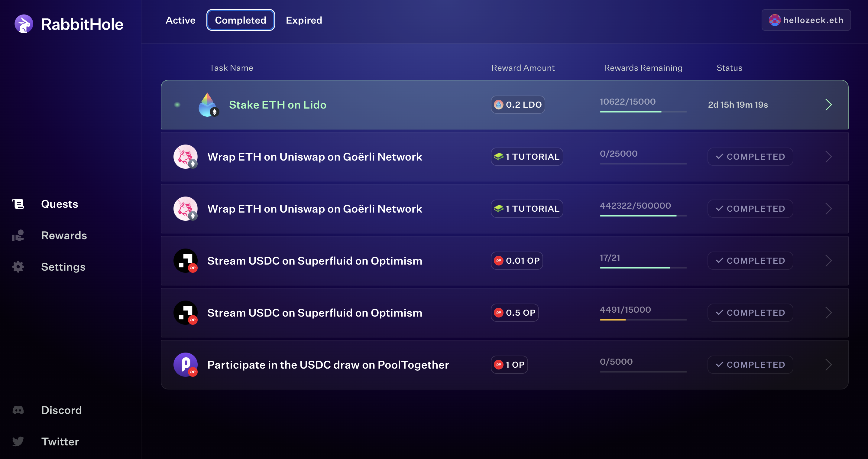Click the green tutorial icon on the 0/25000 row
The height and width of the screenshot is (459, 868).
click(x=499, y=157)
